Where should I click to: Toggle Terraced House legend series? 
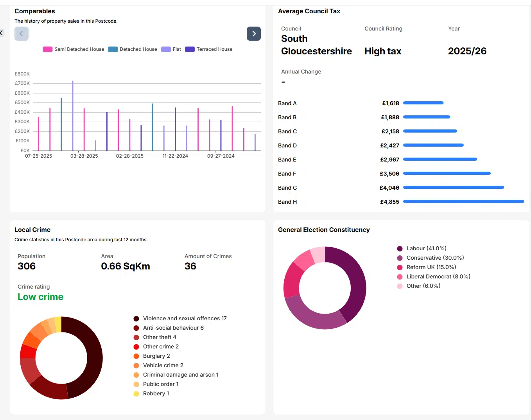tap(209, 49)
